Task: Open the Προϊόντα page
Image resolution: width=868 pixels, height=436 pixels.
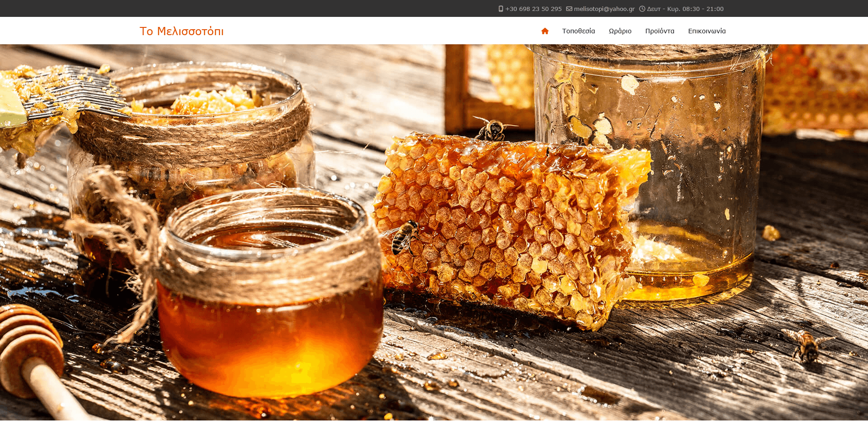Action: (x=660, y=31)
